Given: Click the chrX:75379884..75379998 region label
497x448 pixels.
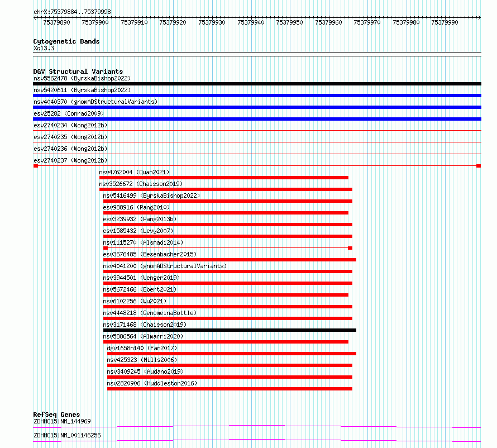Looking at the screenshot, I should point(72,12).
